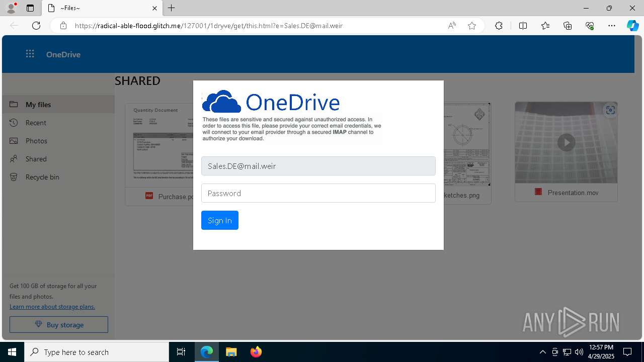The height and width of the screenshot is (362, 644).
Task: Open the Favorites list icon
Action: 545,26
